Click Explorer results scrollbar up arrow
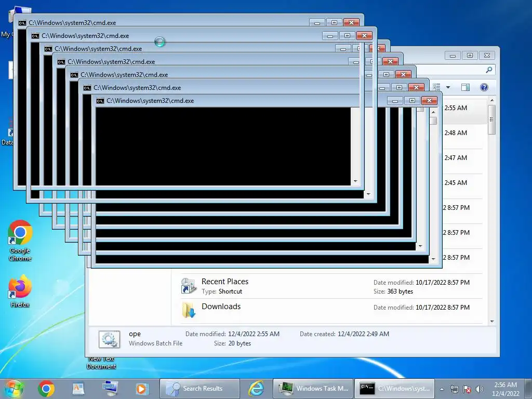532x399 pixels. click(492, 101)
